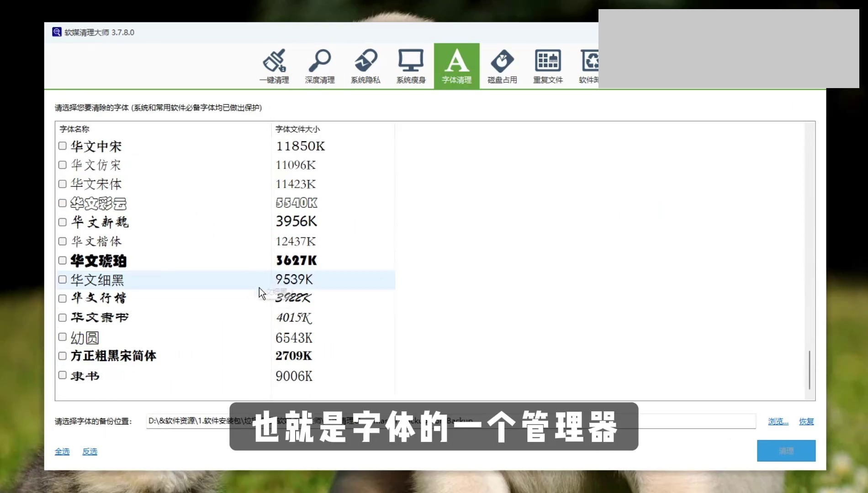
Task: Check the 华文琥珀 font checkbox
Action: pos(63,260)
